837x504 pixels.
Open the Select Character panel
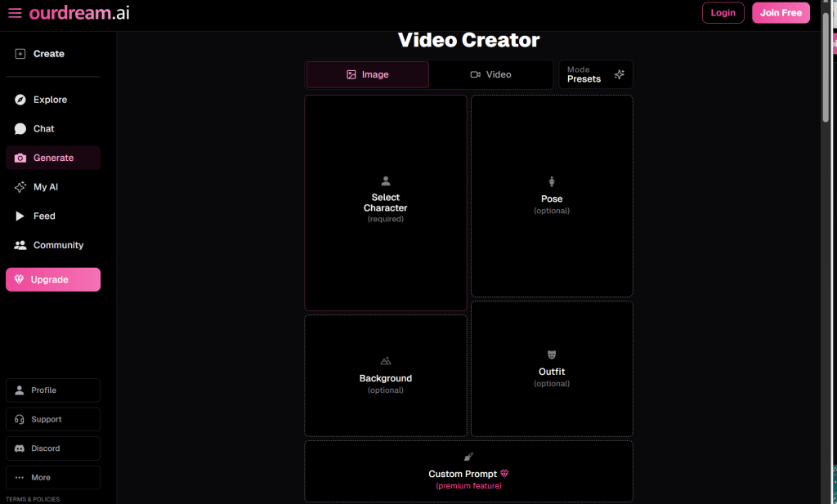point(386,203)
